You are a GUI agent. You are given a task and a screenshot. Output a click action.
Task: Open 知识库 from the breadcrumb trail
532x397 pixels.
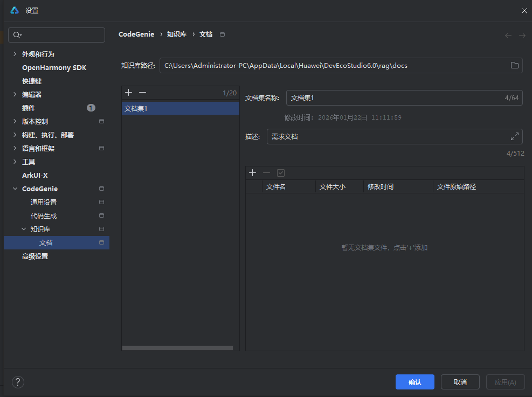coord(176,33)
